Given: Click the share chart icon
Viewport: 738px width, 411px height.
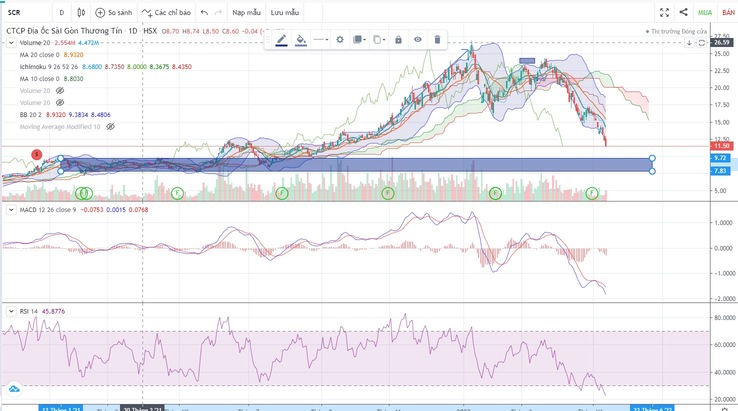Looking at the screenshot, I should click(683, 12).
